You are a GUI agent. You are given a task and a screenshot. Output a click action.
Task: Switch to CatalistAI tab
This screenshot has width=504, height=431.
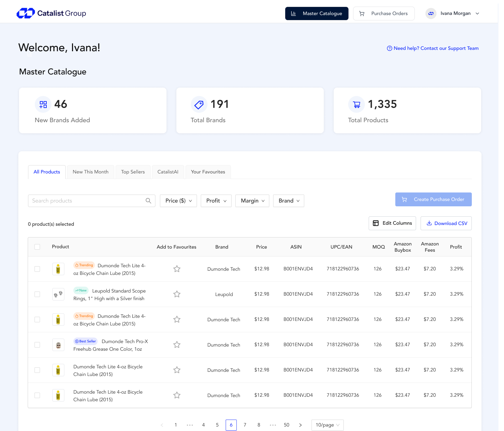(168, 172)
